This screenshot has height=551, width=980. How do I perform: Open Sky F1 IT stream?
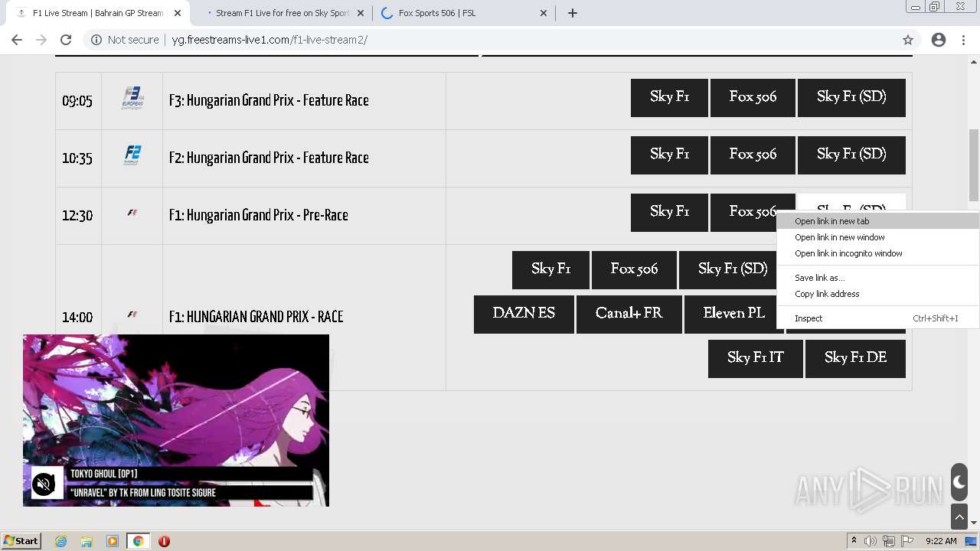click(755, 358)
